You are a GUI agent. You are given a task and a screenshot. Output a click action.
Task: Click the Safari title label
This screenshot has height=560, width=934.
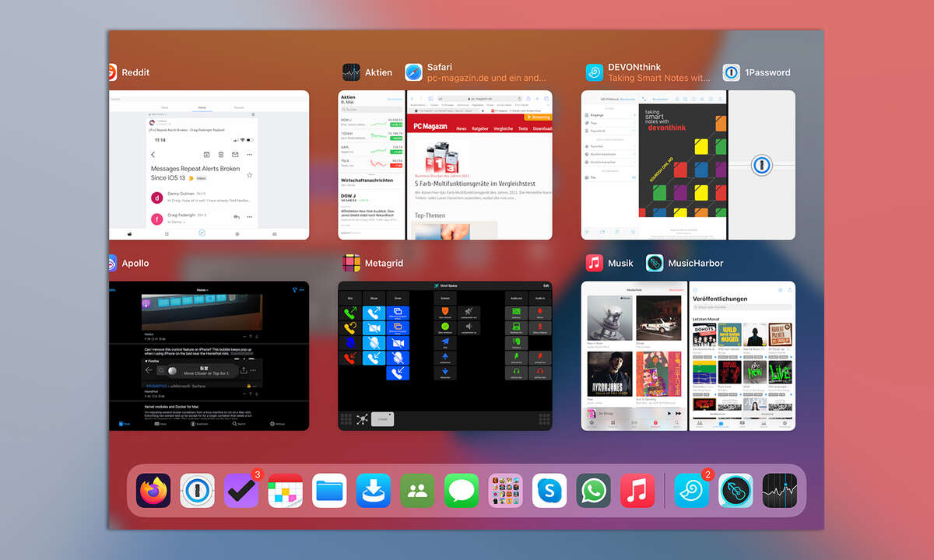pyautogui.click(x=440, y=67)
